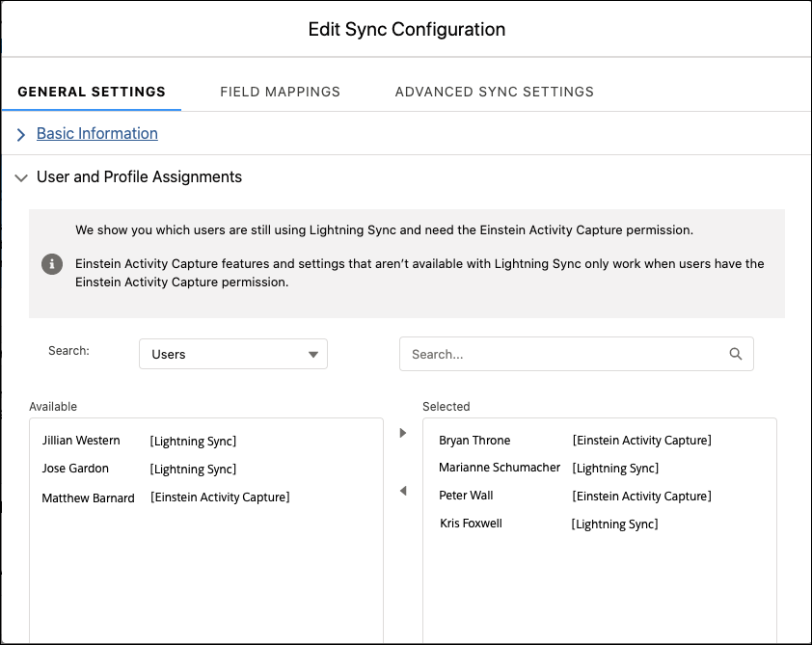Select Jillian Western in the Available list

pyautogui.click(x=82, y=441)
